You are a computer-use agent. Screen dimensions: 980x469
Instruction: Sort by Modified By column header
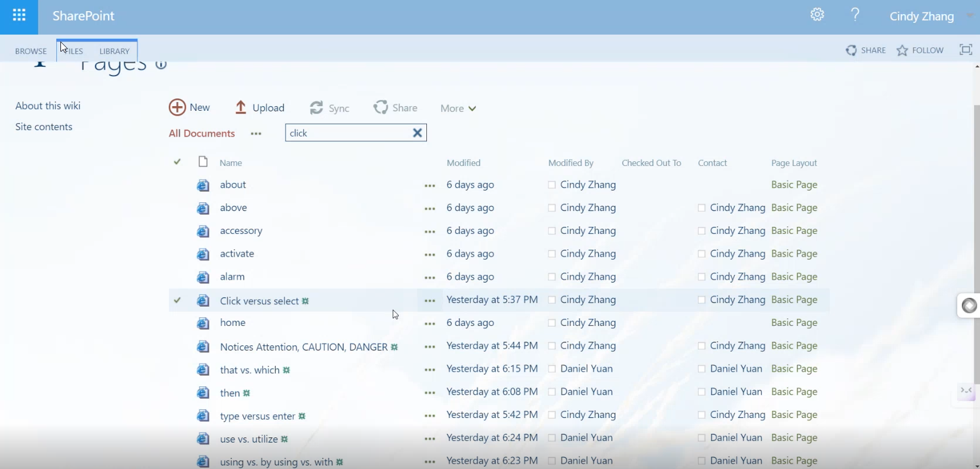(571, 163)
